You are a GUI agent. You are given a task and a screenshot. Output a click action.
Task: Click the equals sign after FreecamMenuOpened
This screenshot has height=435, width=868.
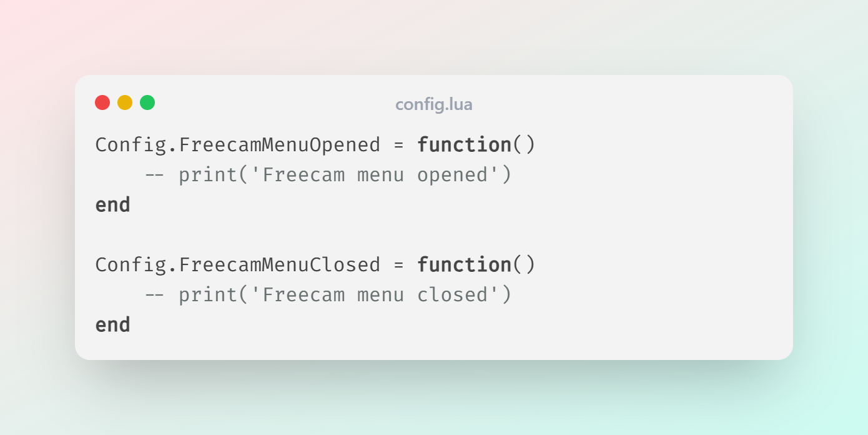point(398,145)
